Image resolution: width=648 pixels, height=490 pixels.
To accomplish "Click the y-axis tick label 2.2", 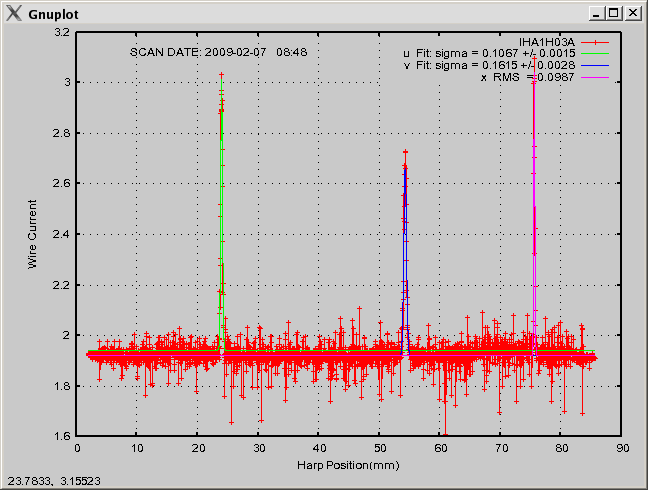I will pyautogui.click(x=62, y=285).
